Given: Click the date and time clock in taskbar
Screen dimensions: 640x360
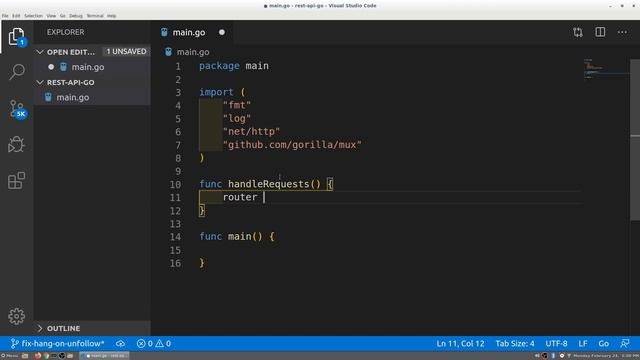Looking at the screenshot, I should 607,356.
